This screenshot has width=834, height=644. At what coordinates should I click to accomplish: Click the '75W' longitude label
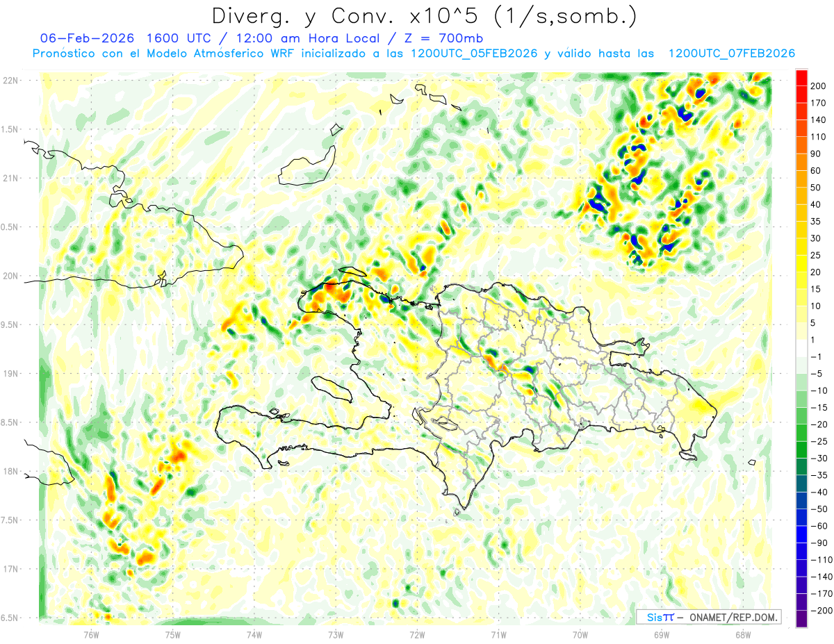[x=172, y=634]
